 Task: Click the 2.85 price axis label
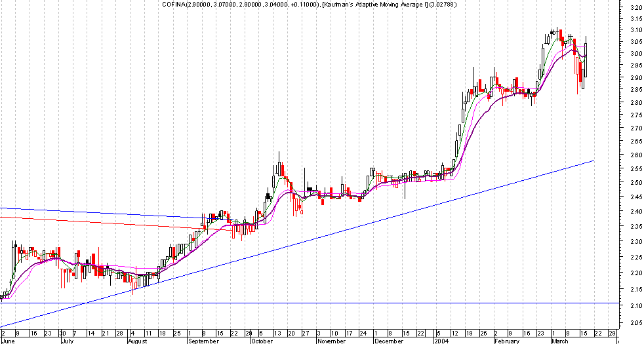click(x=636, y=90)
